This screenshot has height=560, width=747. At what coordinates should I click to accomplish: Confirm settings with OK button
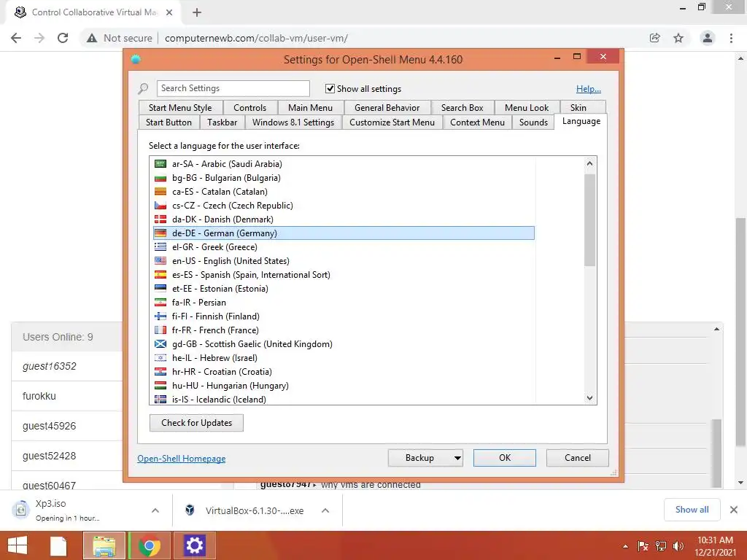505,458
